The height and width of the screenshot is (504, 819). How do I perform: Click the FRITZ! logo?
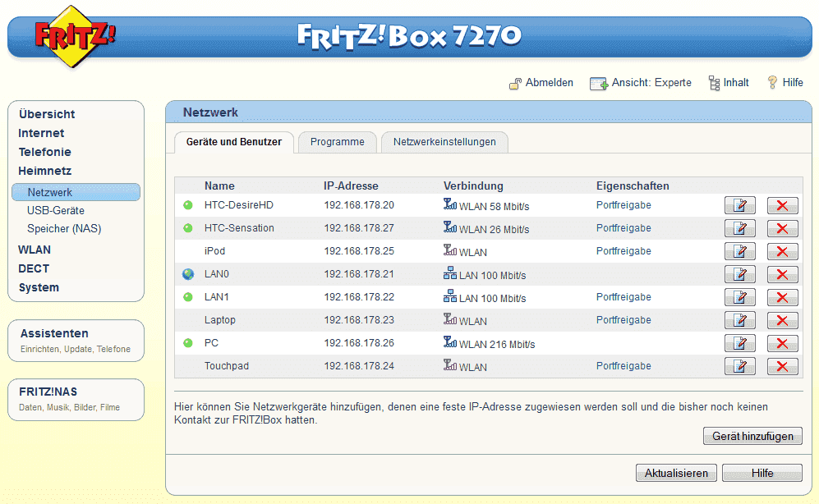pos(74,36)
